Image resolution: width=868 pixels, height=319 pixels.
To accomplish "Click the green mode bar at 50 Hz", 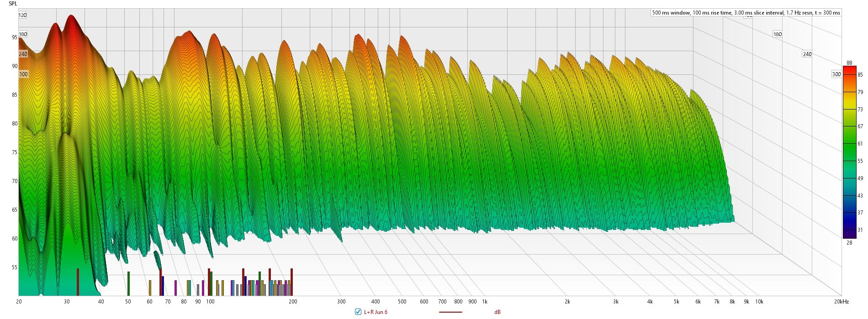I will 128,283.
